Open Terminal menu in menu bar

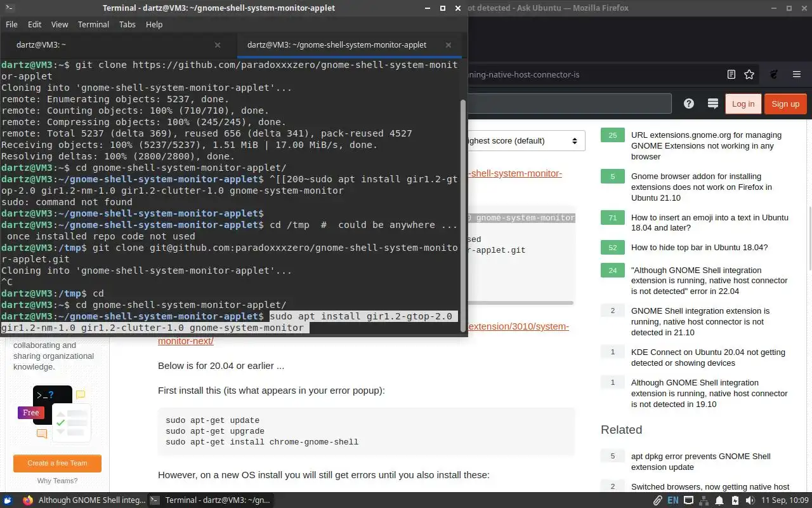(93, 24)
